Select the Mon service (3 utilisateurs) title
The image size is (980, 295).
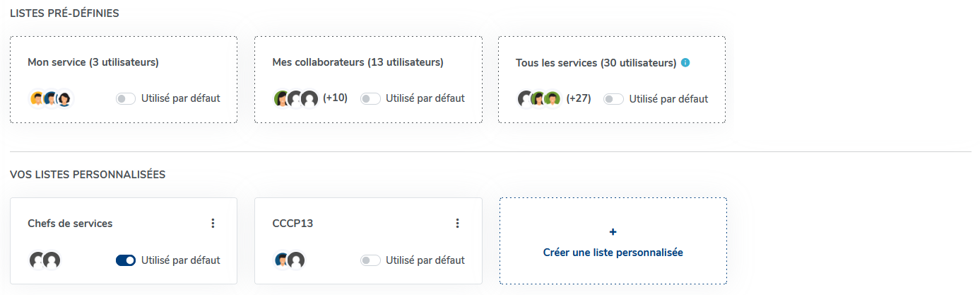[93, 62]
